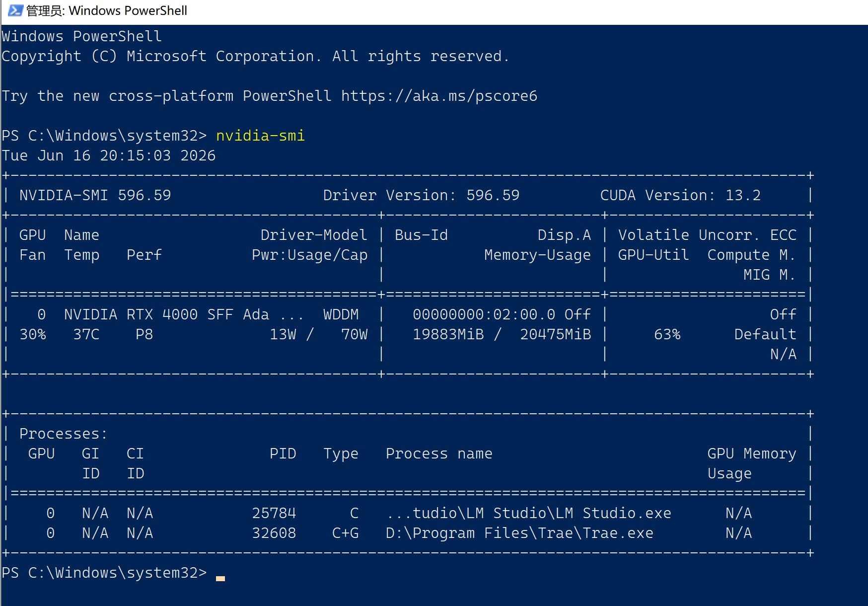868x606 pixels.
Task: Click the PowerShell icon in title bar
Action: [15, 10]
